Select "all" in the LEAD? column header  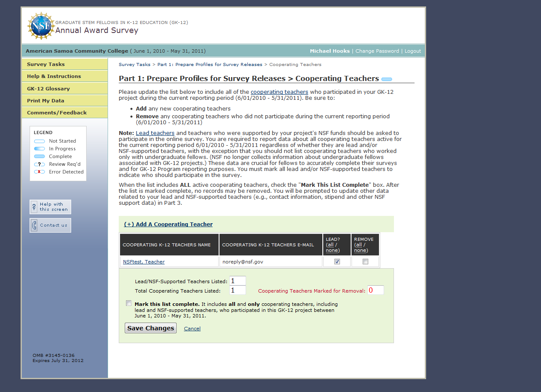click(330, 245)
